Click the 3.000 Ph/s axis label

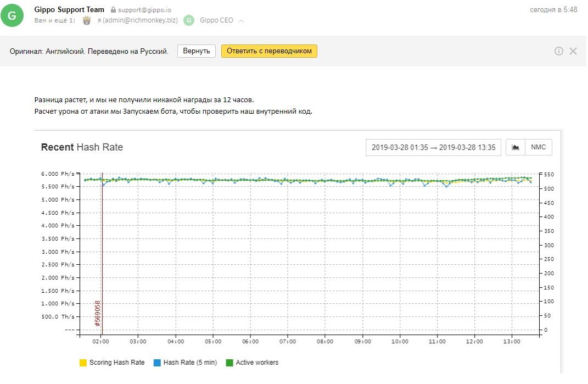click(x=58, y=252)
